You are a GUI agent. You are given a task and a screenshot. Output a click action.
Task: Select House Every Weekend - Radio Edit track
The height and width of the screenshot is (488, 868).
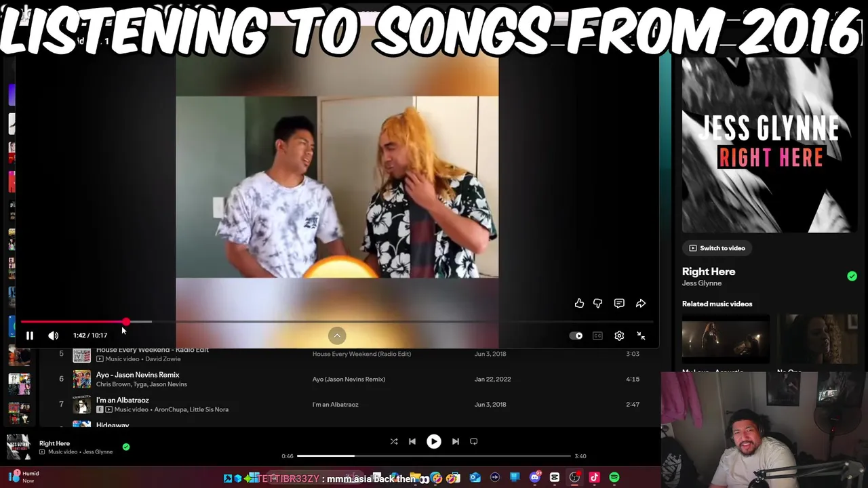pyautogui.click(x=153, y=350)
